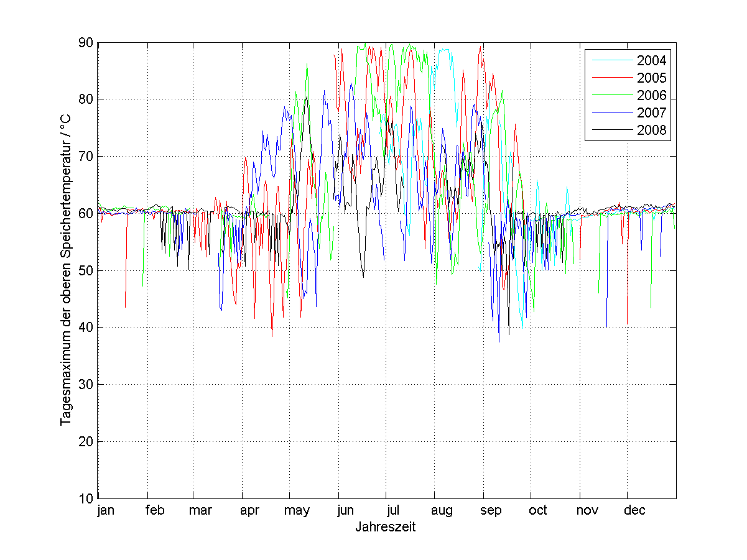The image size is (747, 560).
Task: Select the 2005 legend text entry
Action: click(x=651, y=78)
